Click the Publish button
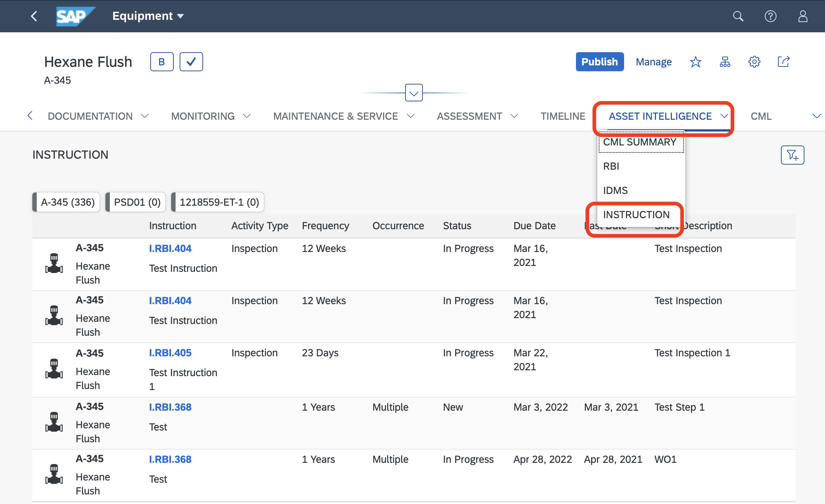The image size is (825, 504). pos(599,62)
